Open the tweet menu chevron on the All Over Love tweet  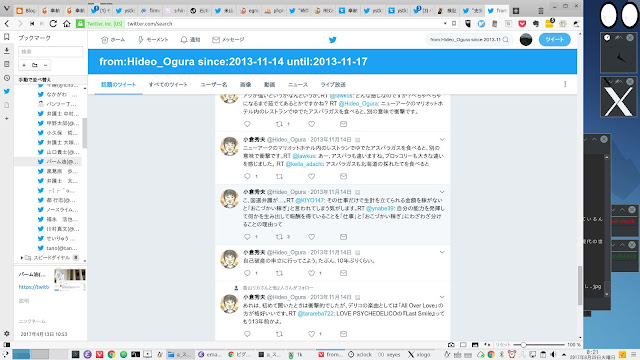tap(442, 297)
